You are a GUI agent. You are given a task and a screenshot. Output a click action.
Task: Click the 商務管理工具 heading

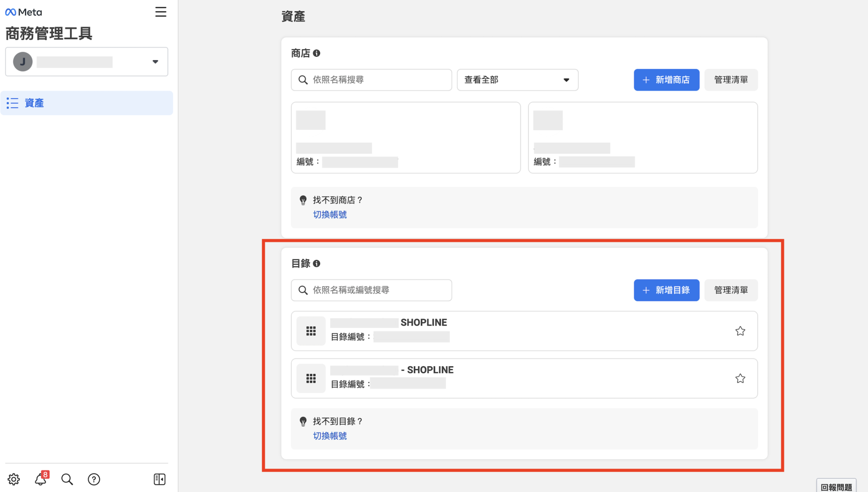pos(49,33)
